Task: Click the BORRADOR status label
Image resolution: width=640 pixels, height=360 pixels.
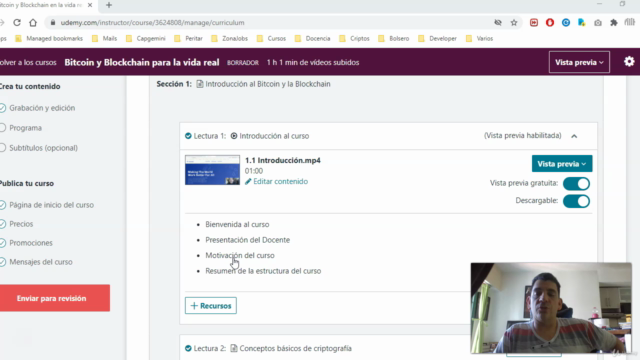Action: click(x=243, y=63)
